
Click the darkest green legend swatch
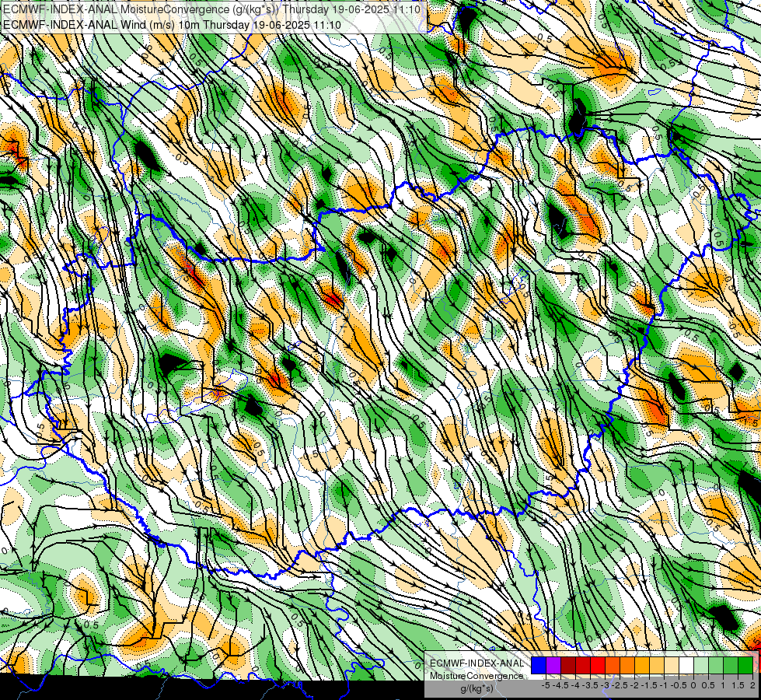[x=745, y=665]
